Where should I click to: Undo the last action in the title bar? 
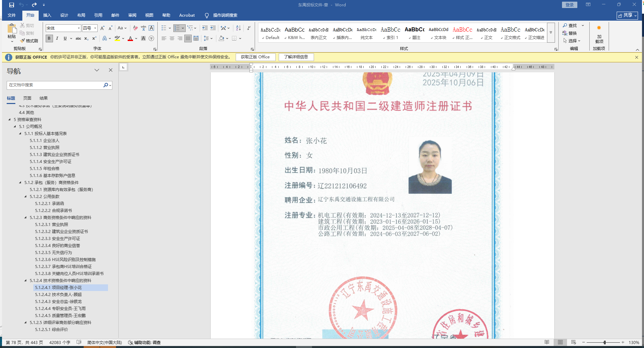21,5
